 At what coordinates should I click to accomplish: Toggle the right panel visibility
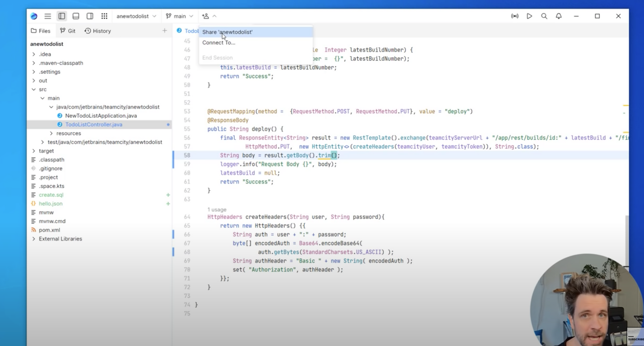pyautogui.click(x=90, y=16)
